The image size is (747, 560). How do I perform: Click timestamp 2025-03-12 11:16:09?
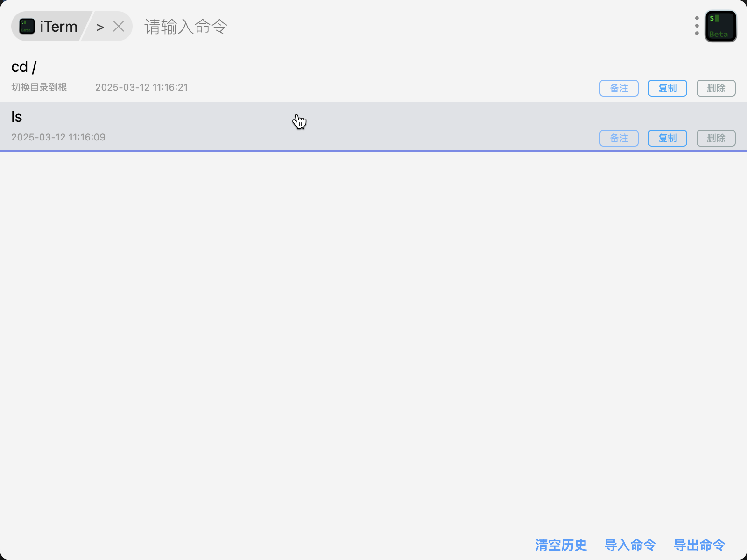click(58, 137)
